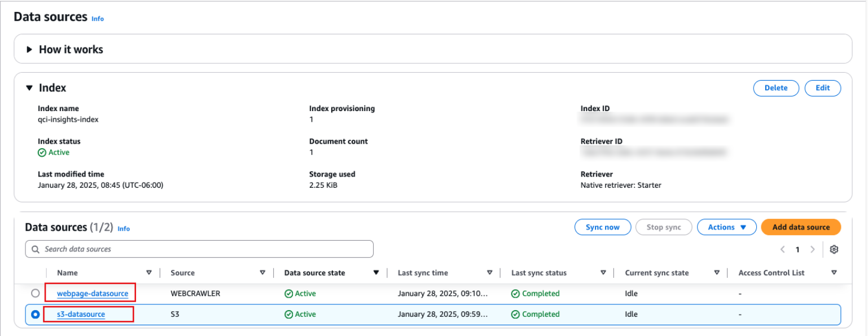Image resolution: width=868 pixels, height=336 pixels.
Task: Open the Actions dropdown
Action: tap(726, 227)
